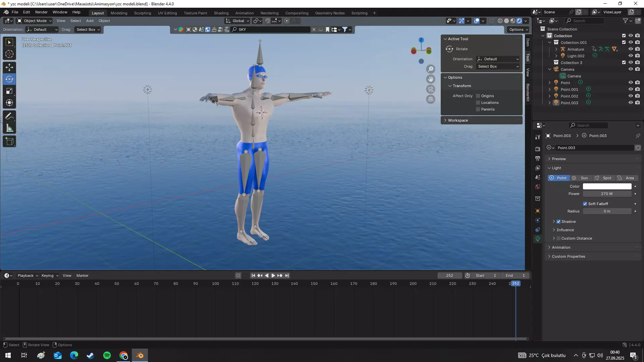Choose the Move tool
644x362 pixels.
(9, 67)
